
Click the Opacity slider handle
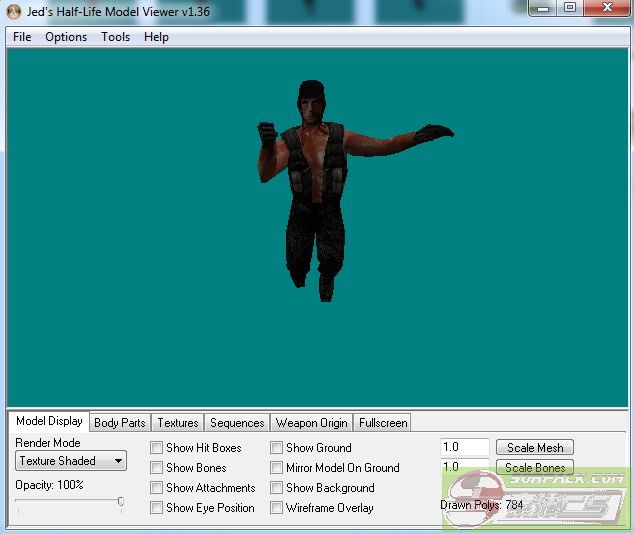coord(121,503)
